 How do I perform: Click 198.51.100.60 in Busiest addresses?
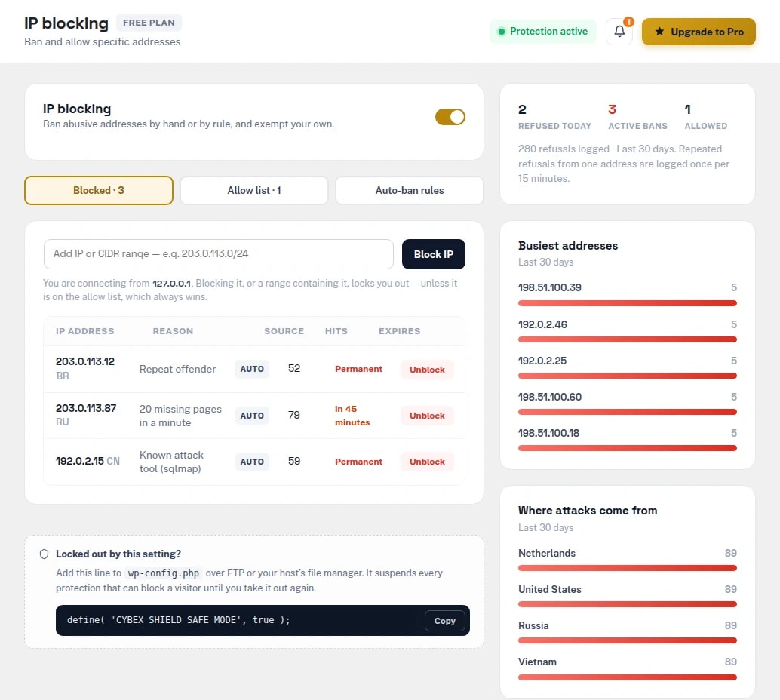(x=550, y=397)
